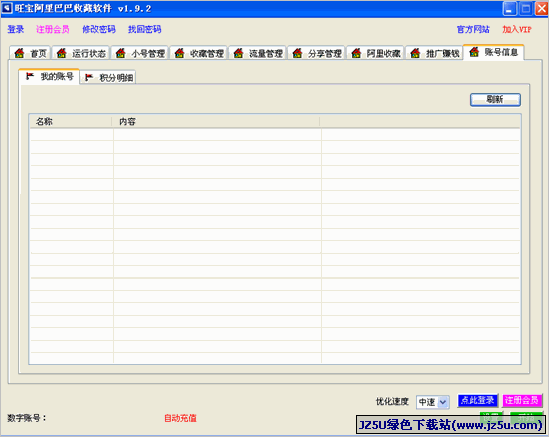549x437 pixels.
Task: Close the 旺宝阿里巴巴收藏软件 window
Action: [541, 8]
